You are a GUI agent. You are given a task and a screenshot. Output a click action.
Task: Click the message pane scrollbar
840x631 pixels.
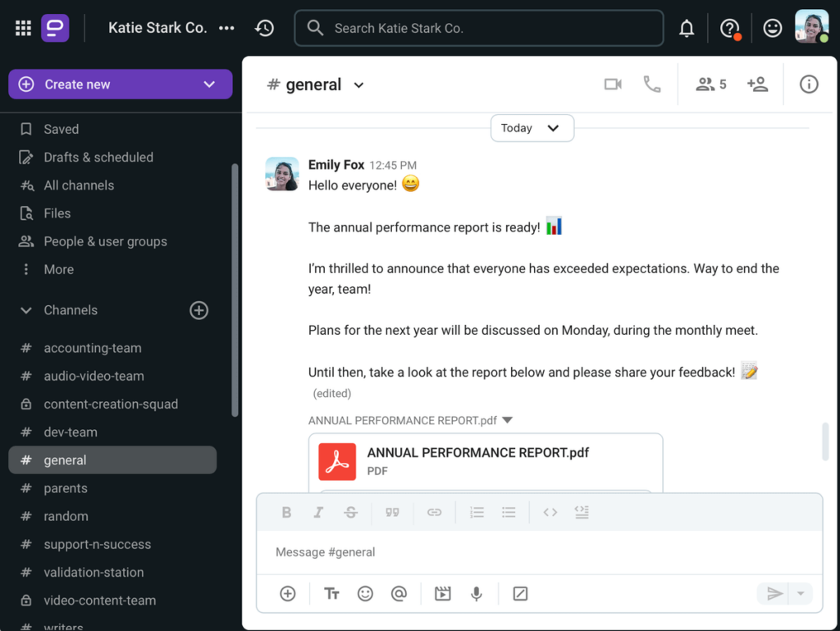pos(825,441)
